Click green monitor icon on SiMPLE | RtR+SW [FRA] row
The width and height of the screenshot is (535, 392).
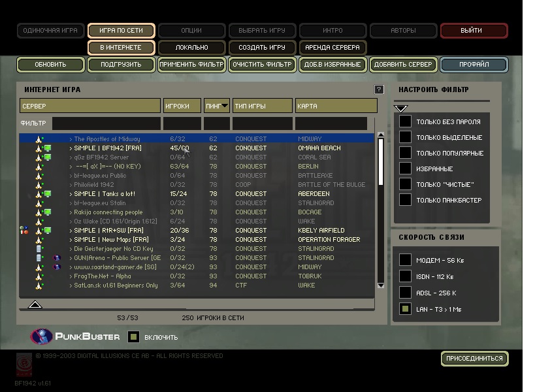coord(48,231)
